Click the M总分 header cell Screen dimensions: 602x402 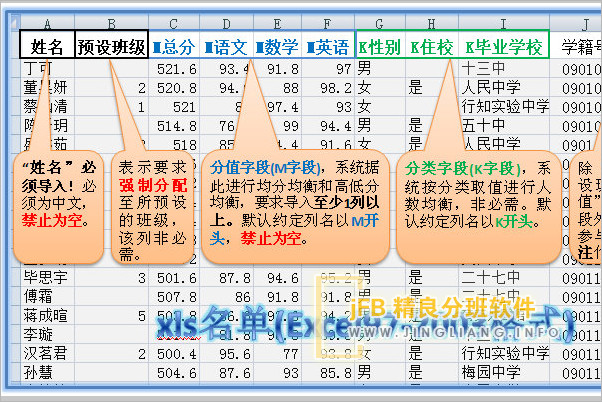[174, 45]
